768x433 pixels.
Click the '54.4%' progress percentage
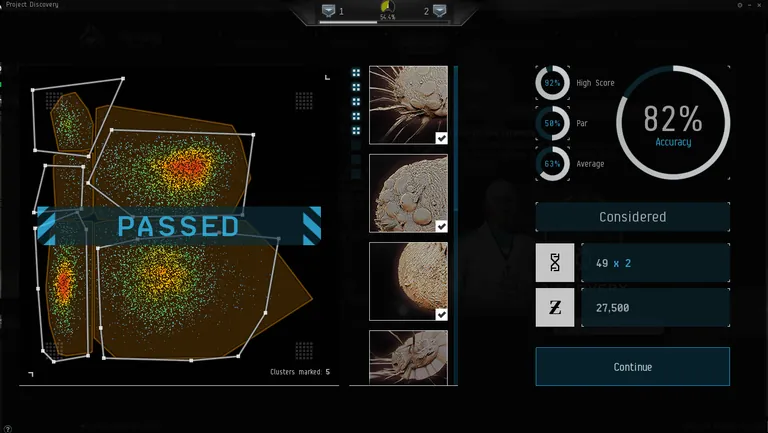387,17
